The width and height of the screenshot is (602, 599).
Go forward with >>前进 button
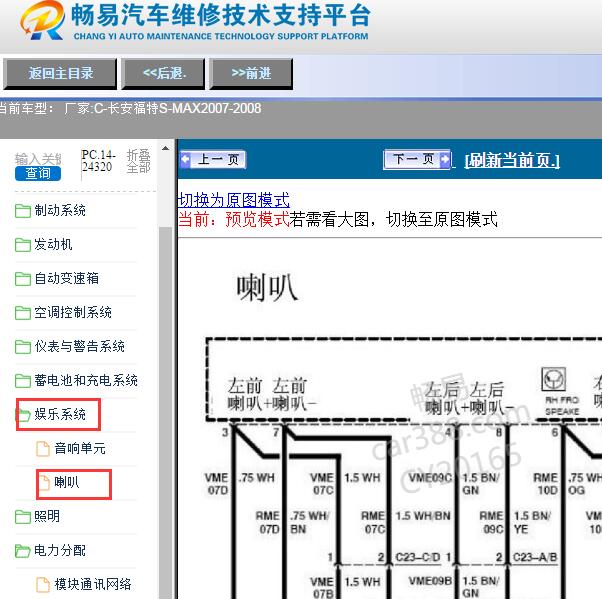pyautogui.click(x=251, y=74)
